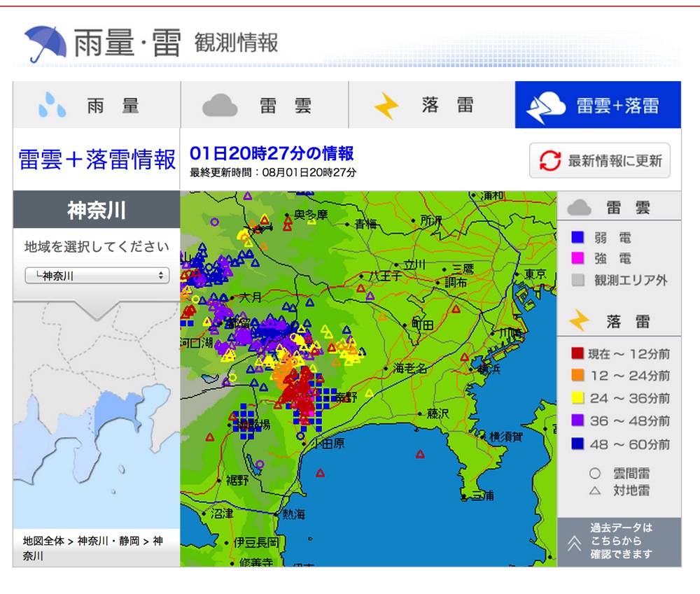Open the 地図全体 breadcrumb link
The width and height of the screenshot is (700, 594).
(43, 541)
